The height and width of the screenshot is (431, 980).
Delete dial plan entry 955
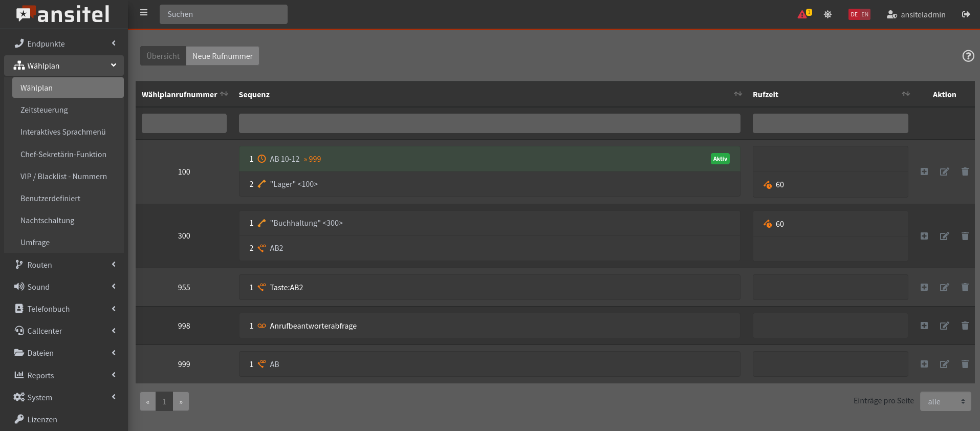coord(965,287)
